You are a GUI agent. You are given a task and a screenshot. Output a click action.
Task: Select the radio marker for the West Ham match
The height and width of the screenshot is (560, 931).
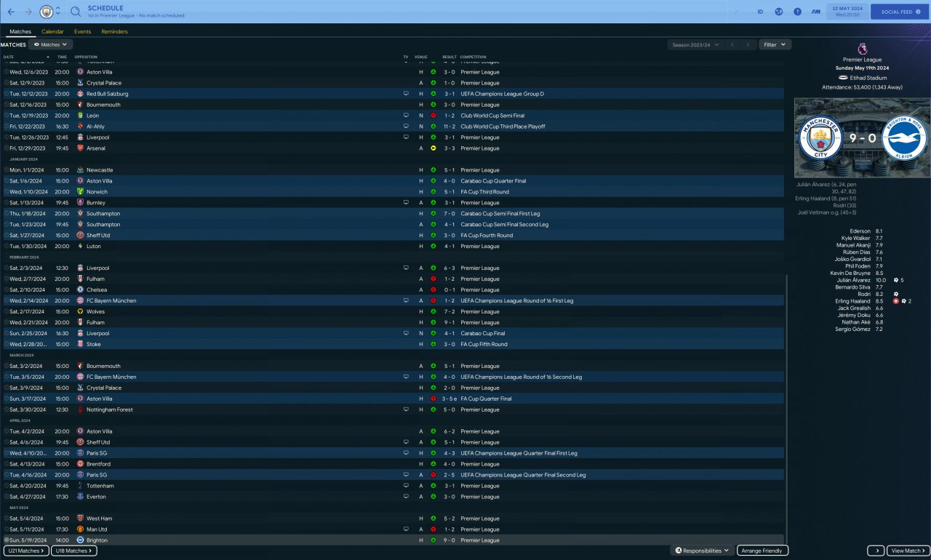tap(7, 519)
